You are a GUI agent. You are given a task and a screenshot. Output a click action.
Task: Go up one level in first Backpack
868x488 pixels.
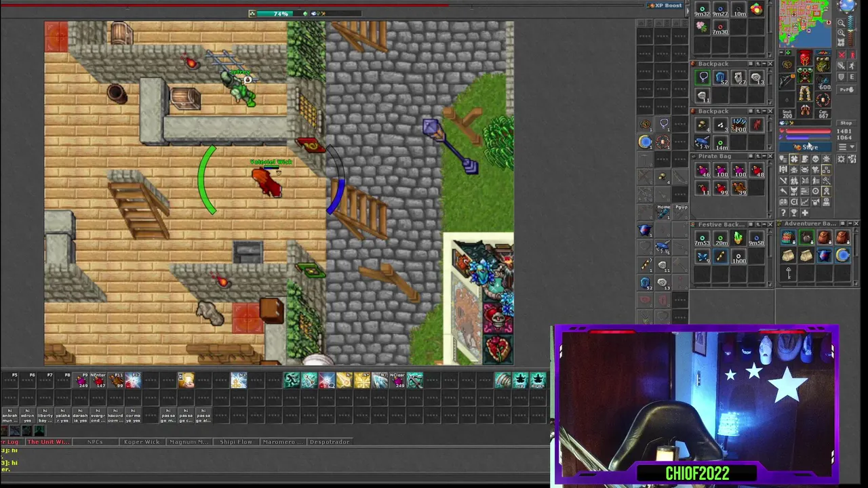pos(758,64)
